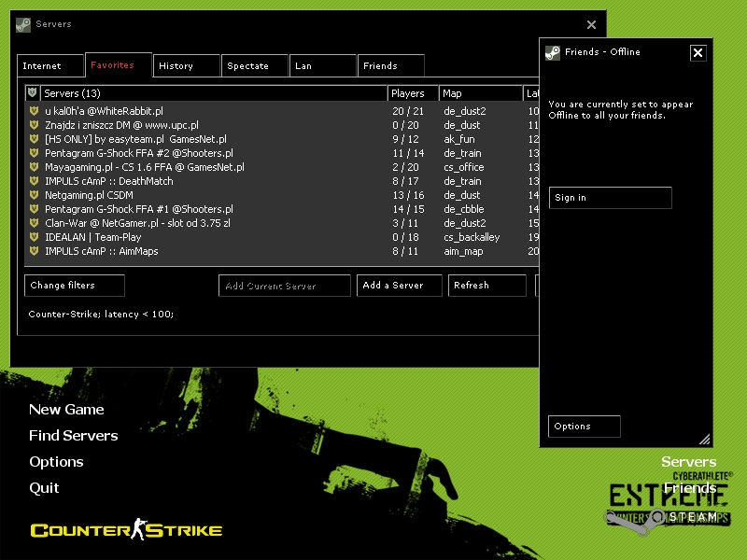Screen dimensions: 747x560
Task: Select server Znajdz i zniszcz DM @ www.upc.pl
Action: pos(282,125)
